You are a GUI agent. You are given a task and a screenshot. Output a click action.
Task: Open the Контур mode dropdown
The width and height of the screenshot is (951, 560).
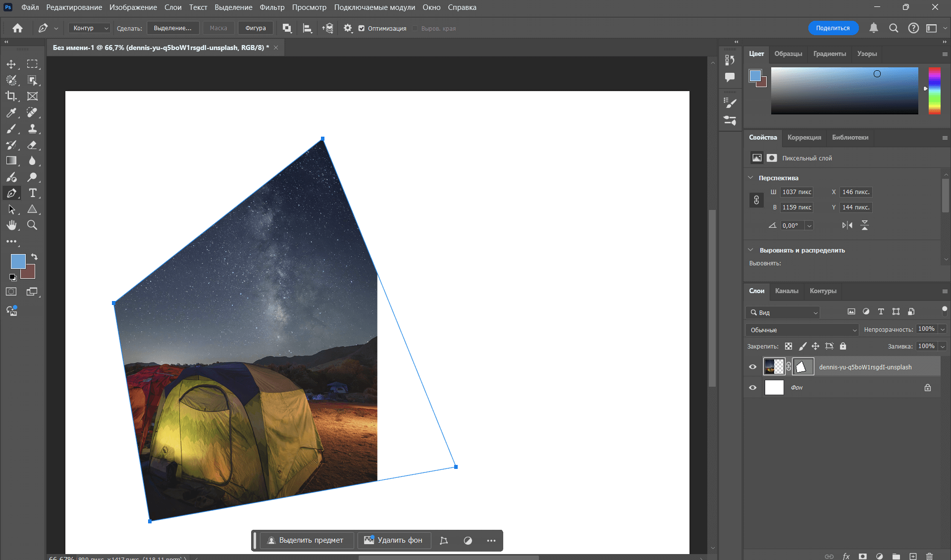(x=89, y=28)
